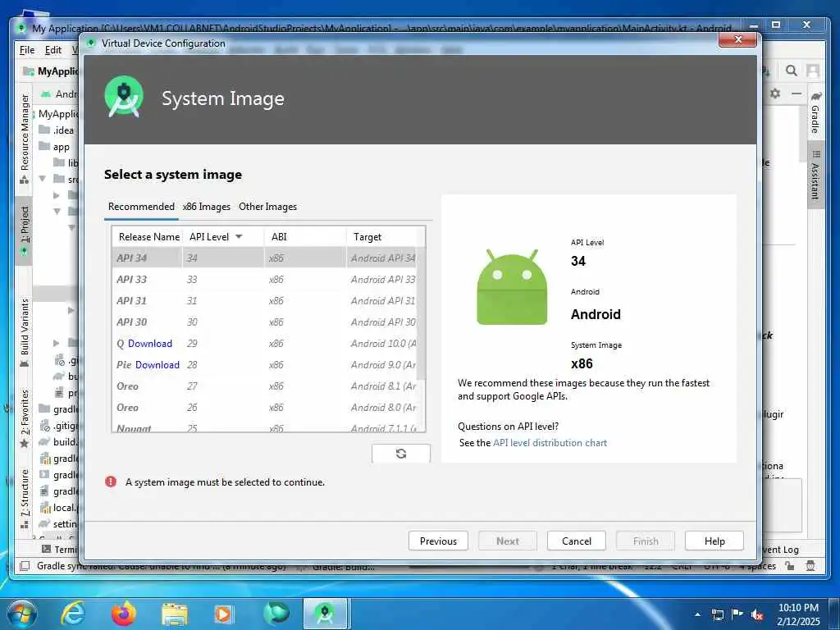Click the refresh system images button

point(400,453)
